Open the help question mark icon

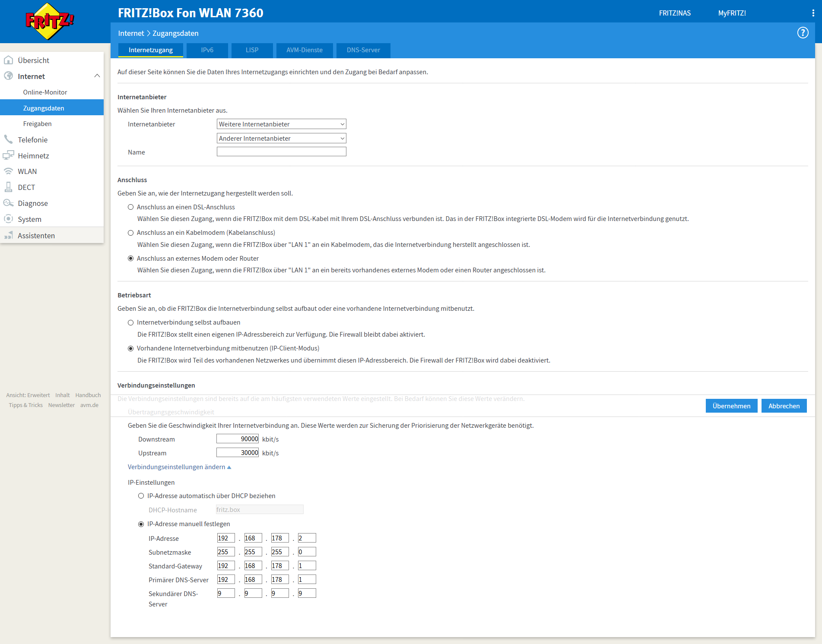coord(803,33)
